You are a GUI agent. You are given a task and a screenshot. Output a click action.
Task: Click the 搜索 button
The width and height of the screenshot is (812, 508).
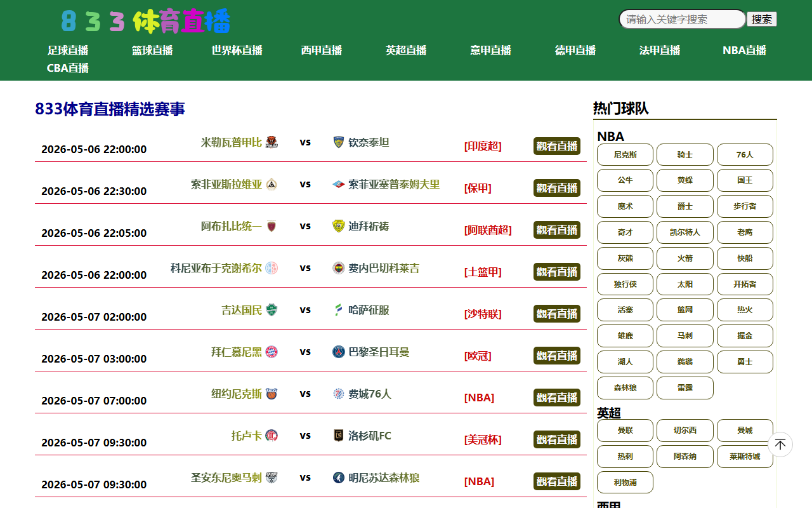pos(762,19)
